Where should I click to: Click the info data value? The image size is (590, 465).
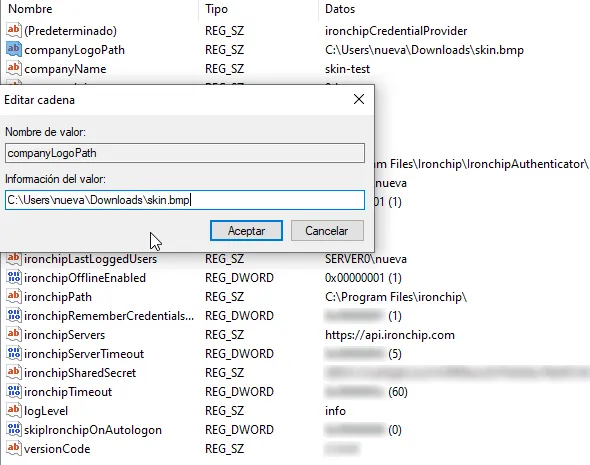tap(335, 411)
